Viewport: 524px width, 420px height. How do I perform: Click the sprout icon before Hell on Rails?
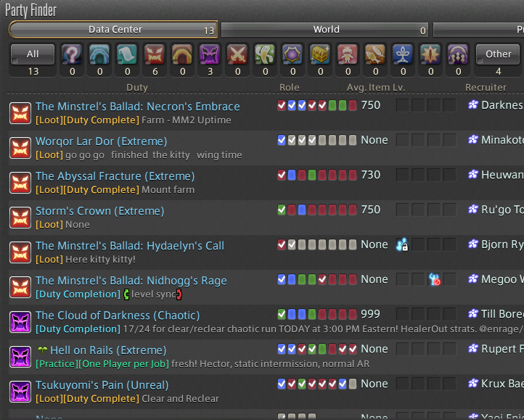point(42,350)
